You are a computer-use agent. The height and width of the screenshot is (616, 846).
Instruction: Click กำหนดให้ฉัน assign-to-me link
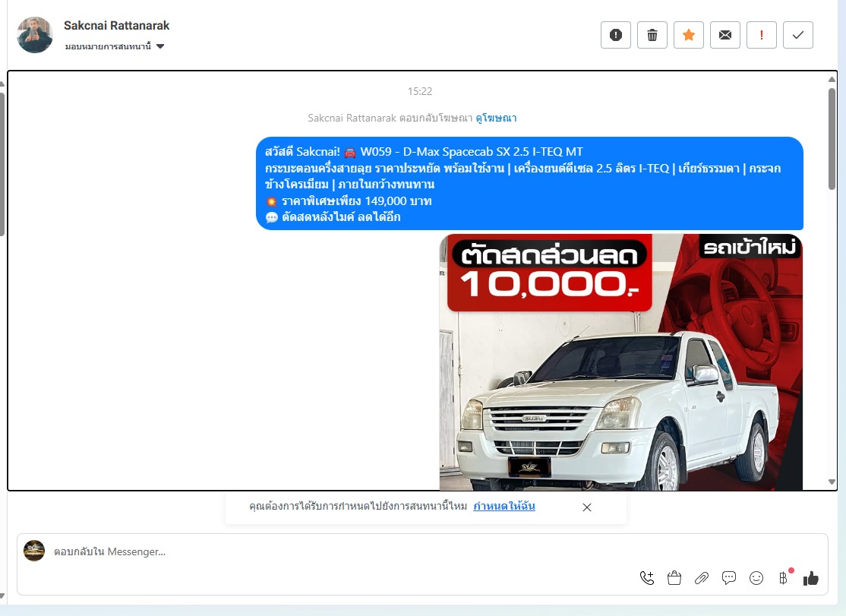point(504,506)
